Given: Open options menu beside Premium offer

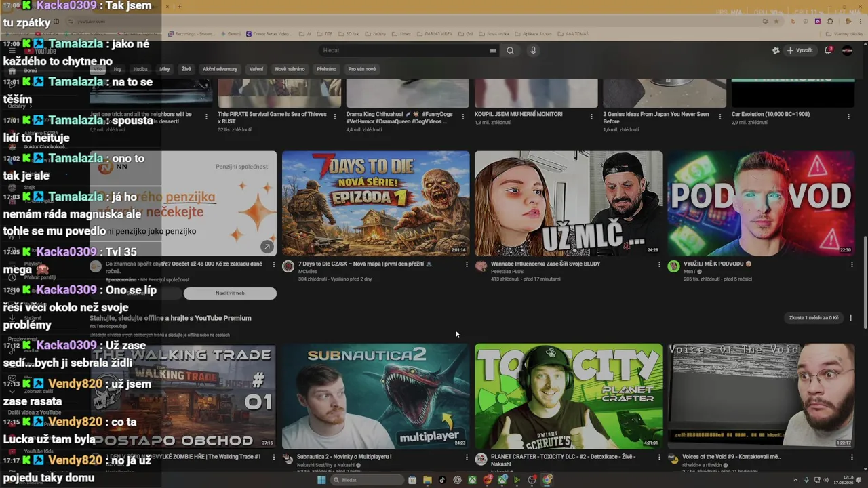Looking at the screenshot, I should 851,318.
